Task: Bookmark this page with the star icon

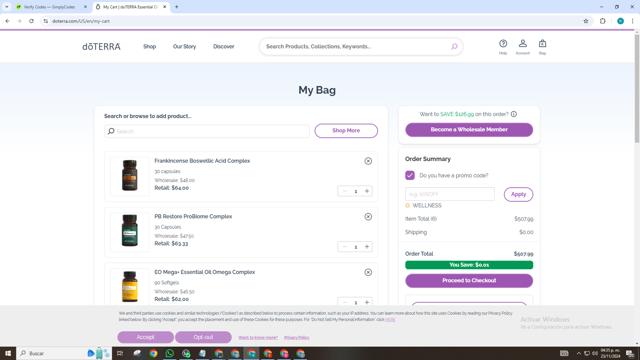Action: coord(586,21)
